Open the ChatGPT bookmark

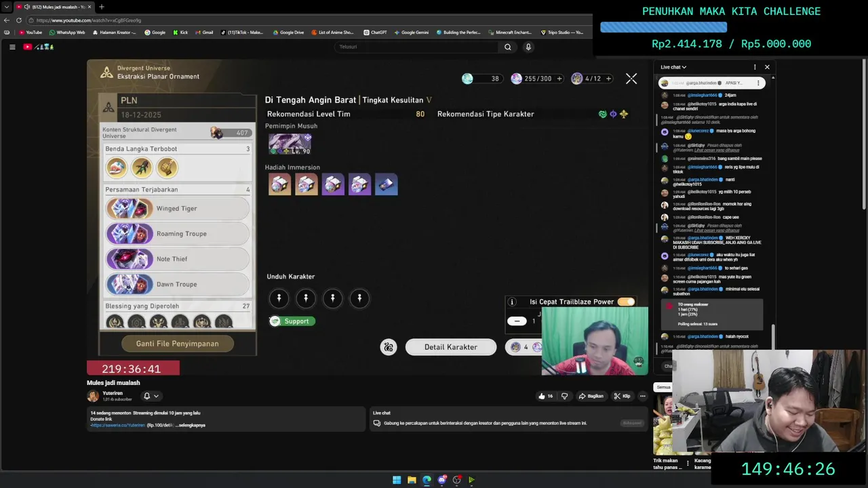(375, 33)
